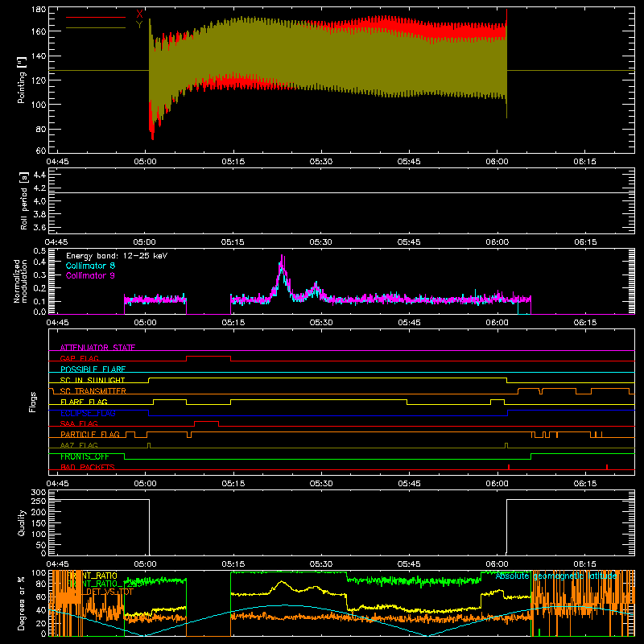Click the Quality axis title
The height and width of the screenshot is (644, 644).
point(22,522)
